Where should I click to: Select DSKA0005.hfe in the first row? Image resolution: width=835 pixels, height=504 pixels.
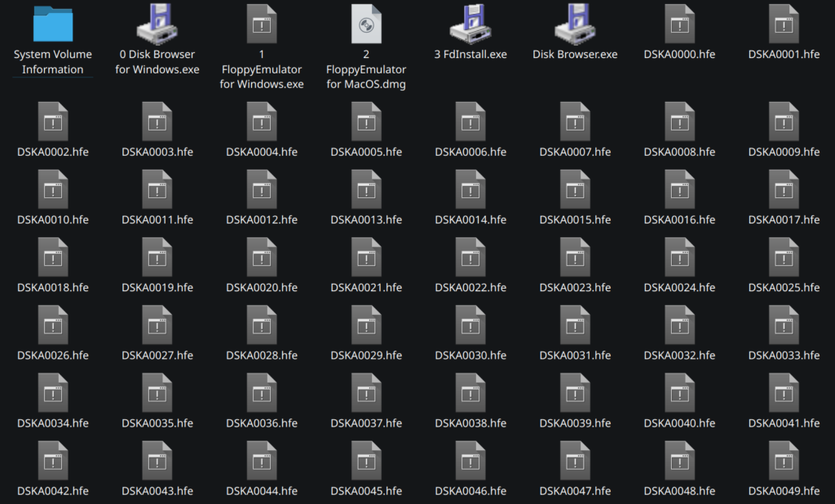point(365,121)
